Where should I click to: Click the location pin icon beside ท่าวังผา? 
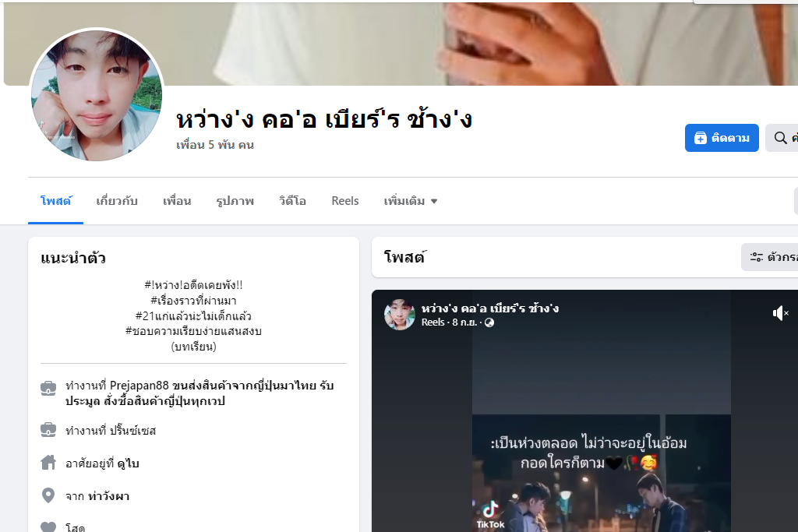[48, 495]
